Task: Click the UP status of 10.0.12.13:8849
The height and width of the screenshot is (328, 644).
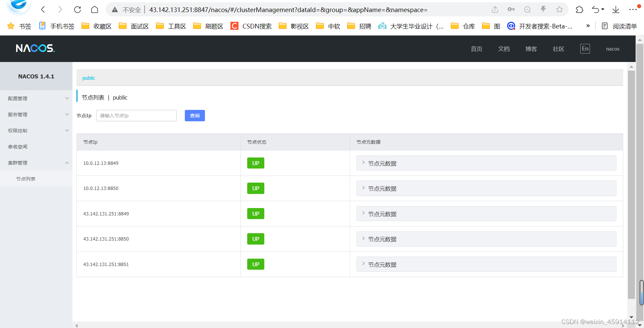Action: pos(256,163)
